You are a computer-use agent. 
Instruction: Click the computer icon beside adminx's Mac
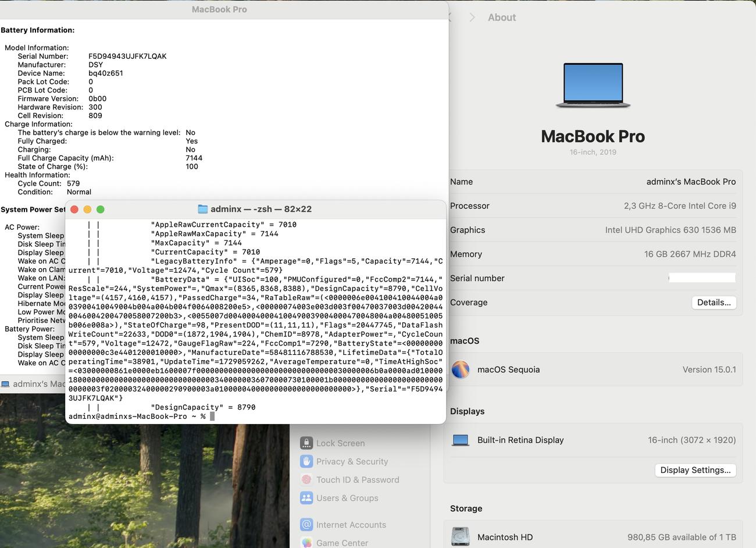tap(6, 384)
